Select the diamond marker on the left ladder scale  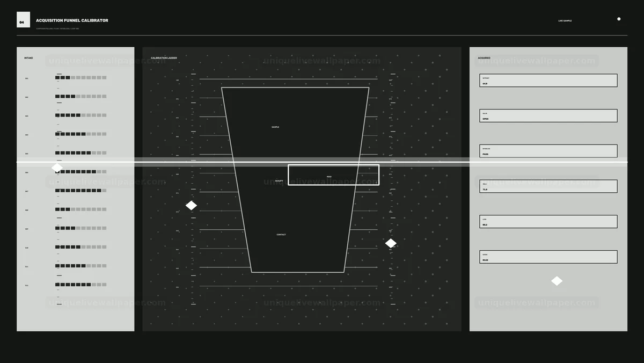[191, 206]
